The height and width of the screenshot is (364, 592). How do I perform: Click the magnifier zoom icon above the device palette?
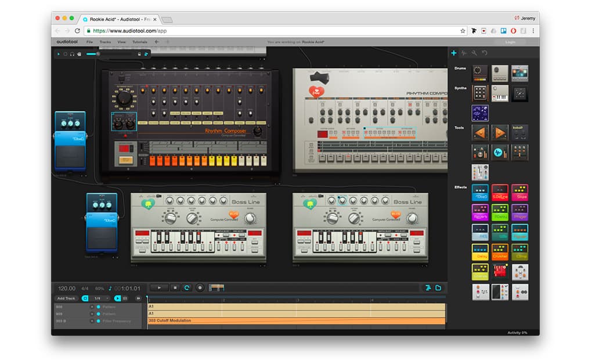click(x=473, y=52)
